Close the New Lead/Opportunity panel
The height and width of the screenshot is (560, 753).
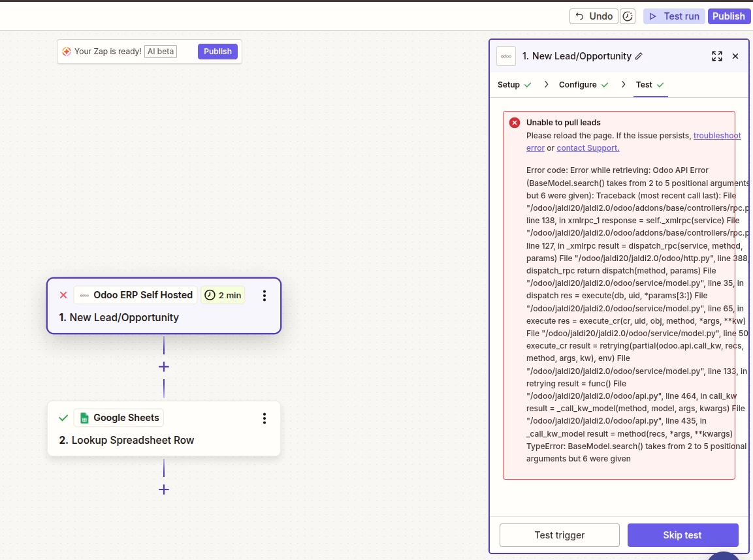pyautogui.click(x=735, y=56)
